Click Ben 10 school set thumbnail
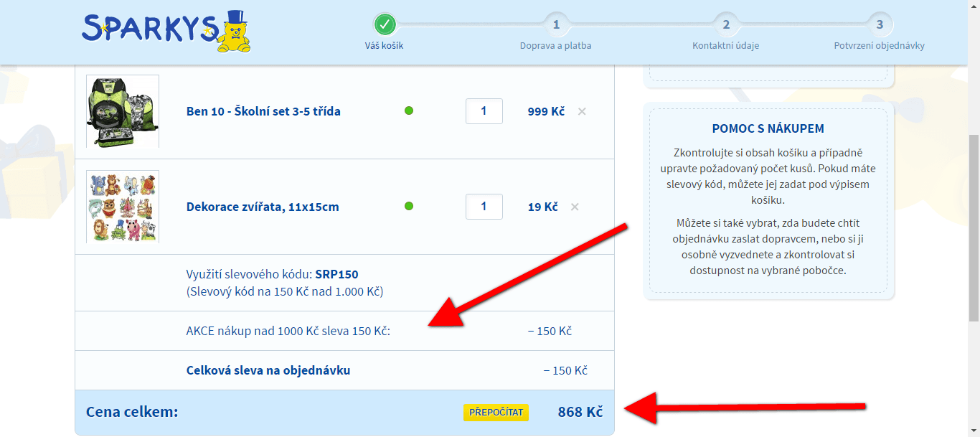This screenshot has width=980, height=437. point(123,111)
